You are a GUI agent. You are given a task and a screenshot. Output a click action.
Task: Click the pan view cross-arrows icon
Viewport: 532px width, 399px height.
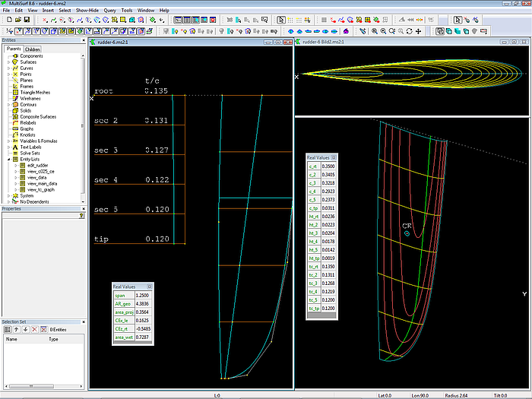419,31
